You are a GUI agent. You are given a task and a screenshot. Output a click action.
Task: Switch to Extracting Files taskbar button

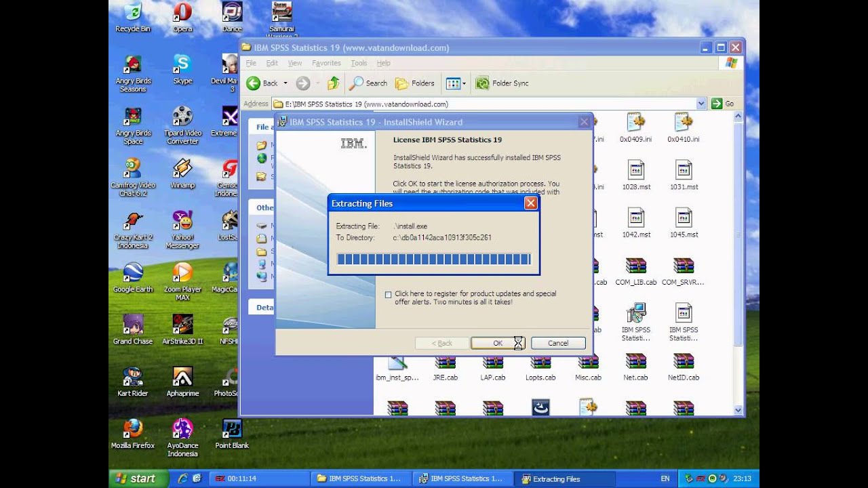point(566,479)
